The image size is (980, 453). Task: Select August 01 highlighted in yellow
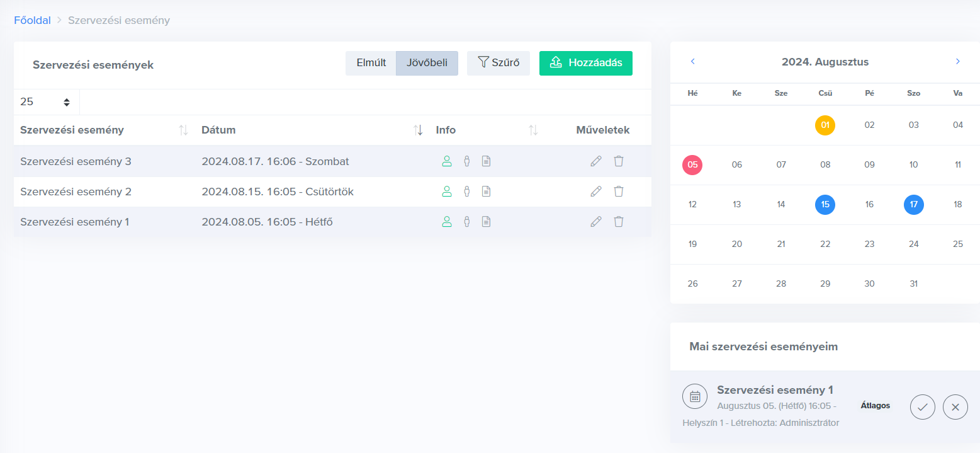tap(825, 125)
